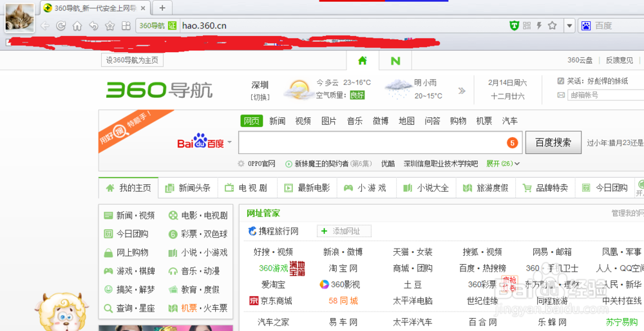Click 设360导航为主页 button
The height and width of the screenshot is (331, 644).
coord(132,61)
